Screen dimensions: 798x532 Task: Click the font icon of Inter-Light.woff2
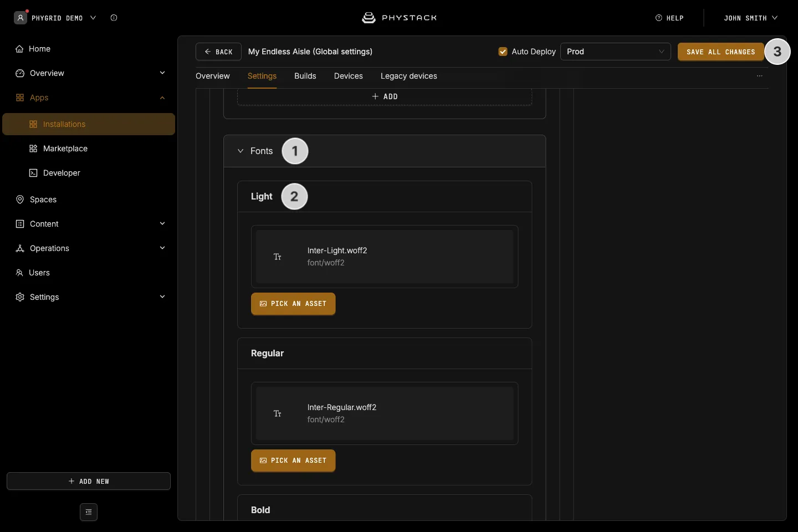click(x=278, y=257)
